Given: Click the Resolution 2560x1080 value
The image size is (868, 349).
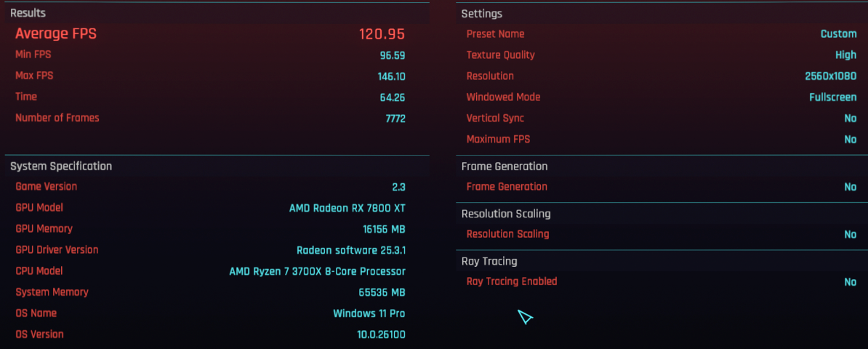Looking at the screenshot, I should point(830,76).
